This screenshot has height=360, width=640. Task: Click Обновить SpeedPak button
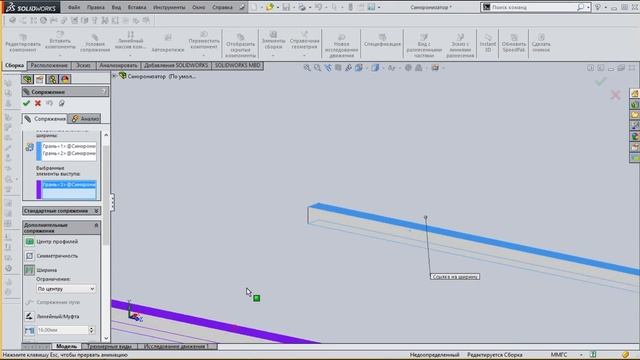coord(513,43)
